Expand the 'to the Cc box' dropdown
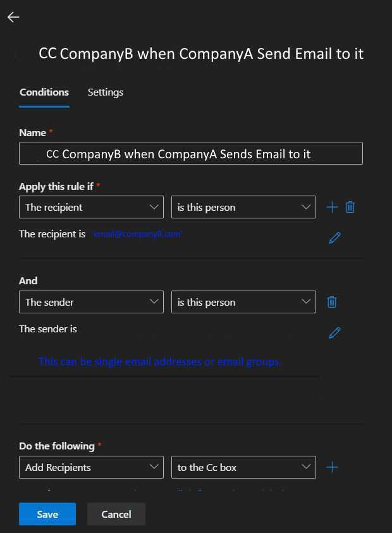 243,467
